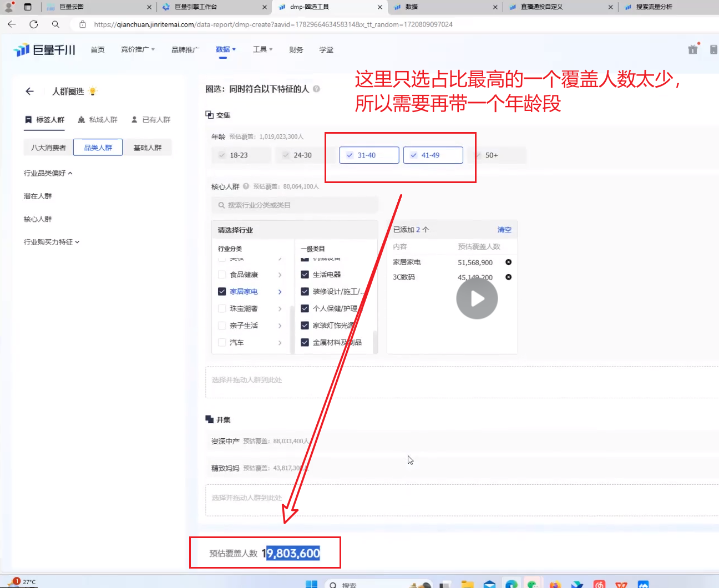Screen dimensions: 719x588
Task: Remove 家居家电 from the added list
Action: pos(508,262)
